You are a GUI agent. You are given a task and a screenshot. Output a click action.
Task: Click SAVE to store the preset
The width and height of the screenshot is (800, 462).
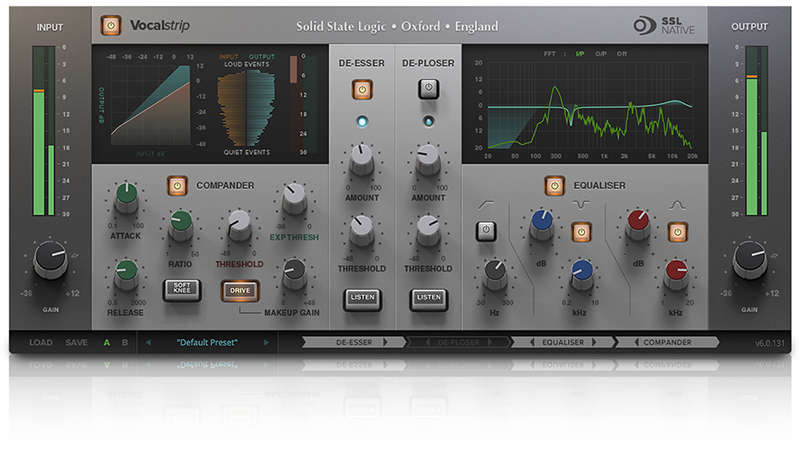tap(77, 342)
